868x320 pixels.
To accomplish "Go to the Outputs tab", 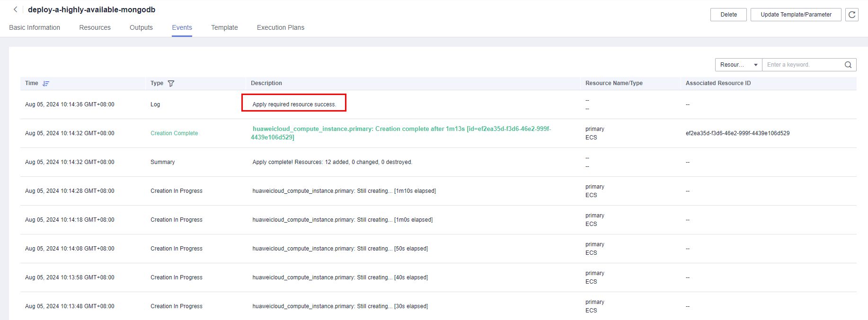I will pos(141,27).
